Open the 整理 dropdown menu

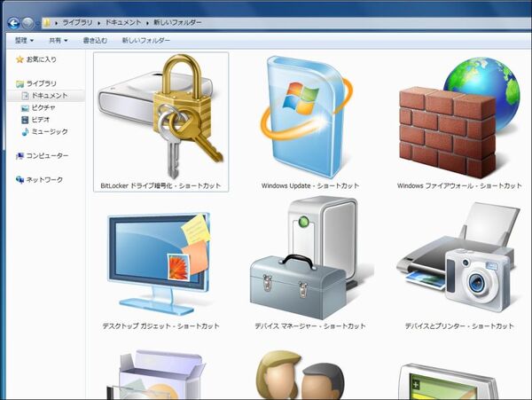[24, 41]
